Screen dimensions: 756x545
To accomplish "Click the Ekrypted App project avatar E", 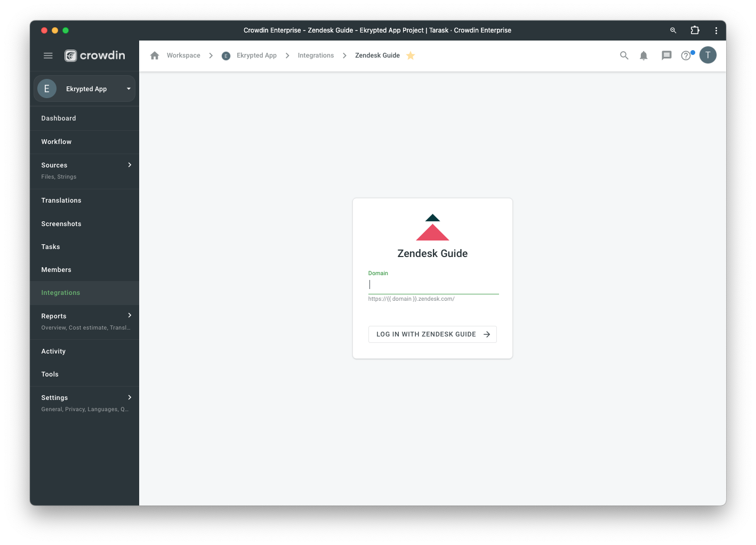I will (47, 89).
